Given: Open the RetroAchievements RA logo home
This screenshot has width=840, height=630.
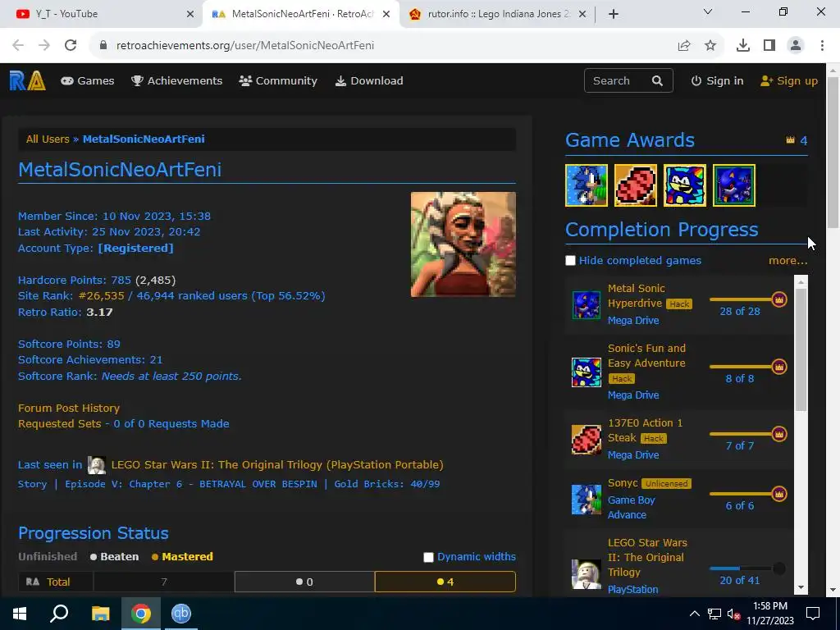Looking at the screenshot, I should 27,81.
